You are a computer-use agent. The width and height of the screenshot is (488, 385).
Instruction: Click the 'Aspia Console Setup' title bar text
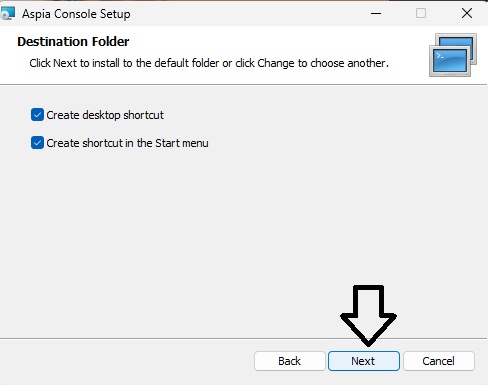[76, 14]
